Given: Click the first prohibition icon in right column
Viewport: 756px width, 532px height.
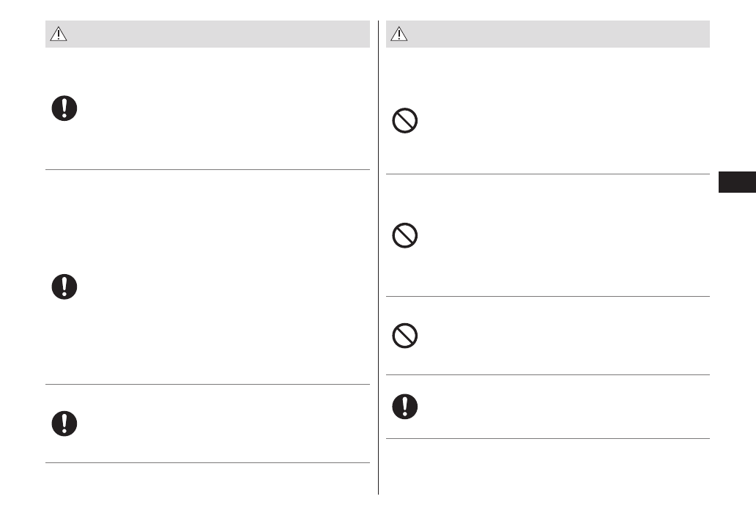Looking at the screenshot, I should pyautogui.click(x=405, y=121).
